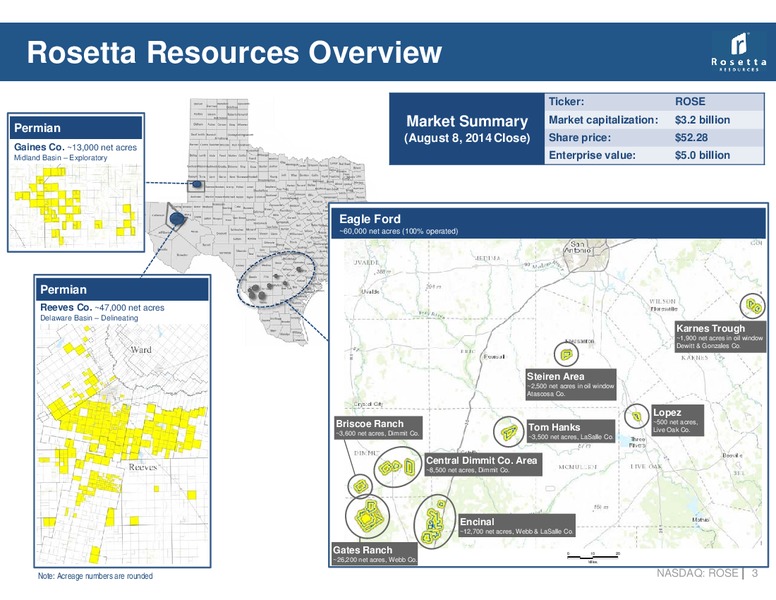Click the Karnes Trough circled acreage marker

(x=753, y=305)
